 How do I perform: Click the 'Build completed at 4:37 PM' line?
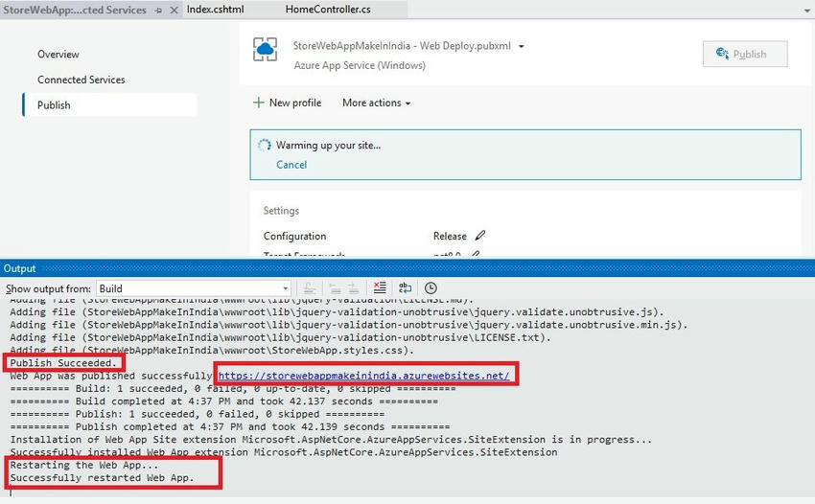[224, 401]
